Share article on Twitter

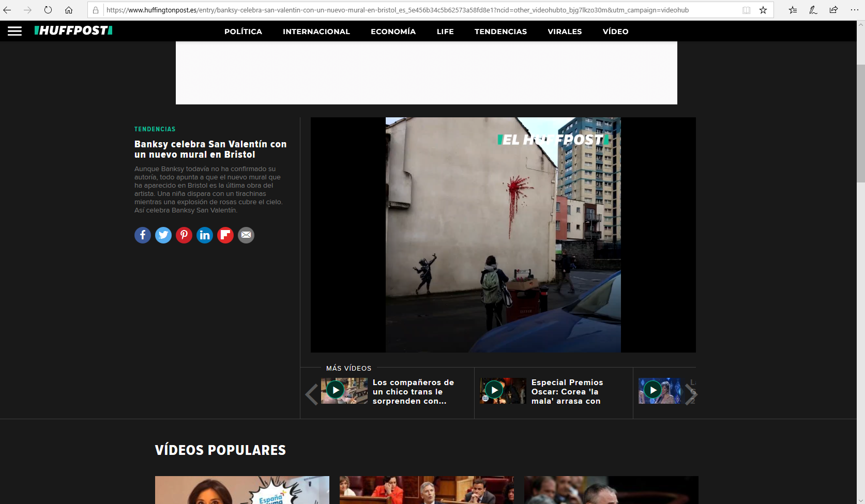[x=163, y=235]
